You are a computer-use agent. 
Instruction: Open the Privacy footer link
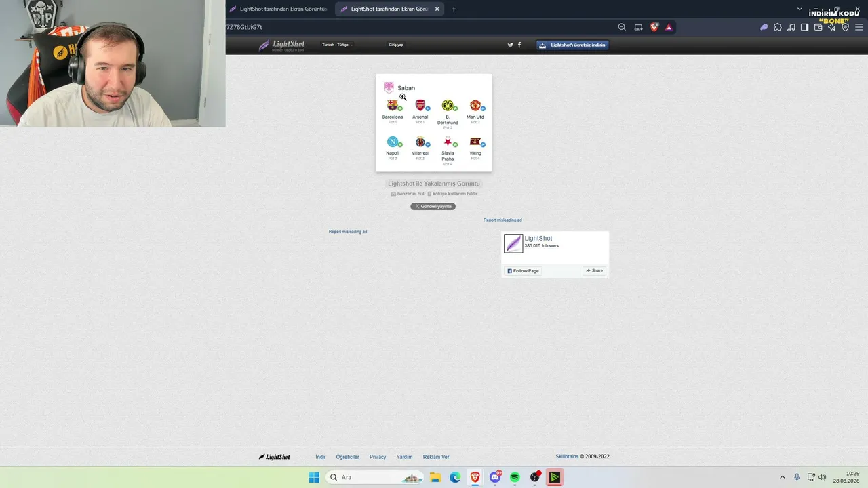[378, 457]
